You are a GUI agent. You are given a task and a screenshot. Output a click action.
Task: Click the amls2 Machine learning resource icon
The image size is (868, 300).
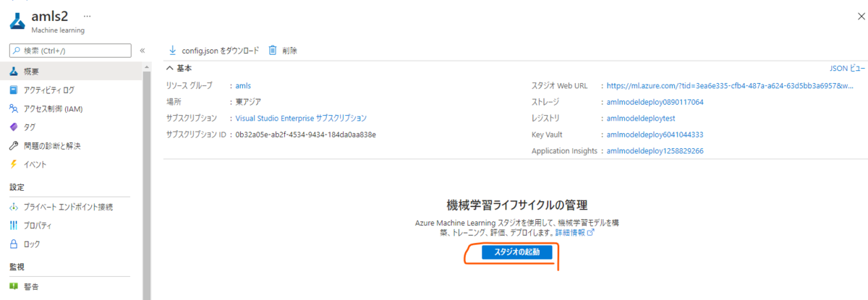point(18,20)
